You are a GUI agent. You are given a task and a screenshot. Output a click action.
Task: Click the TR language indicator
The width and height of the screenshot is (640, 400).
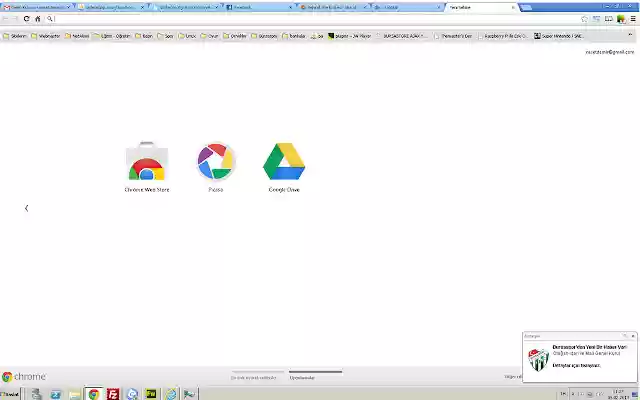coord(563,394)
